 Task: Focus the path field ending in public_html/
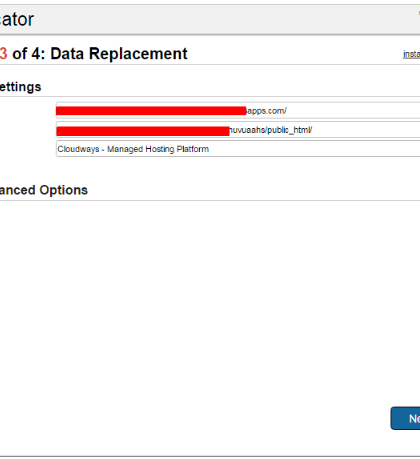click(x=238, y=130)
